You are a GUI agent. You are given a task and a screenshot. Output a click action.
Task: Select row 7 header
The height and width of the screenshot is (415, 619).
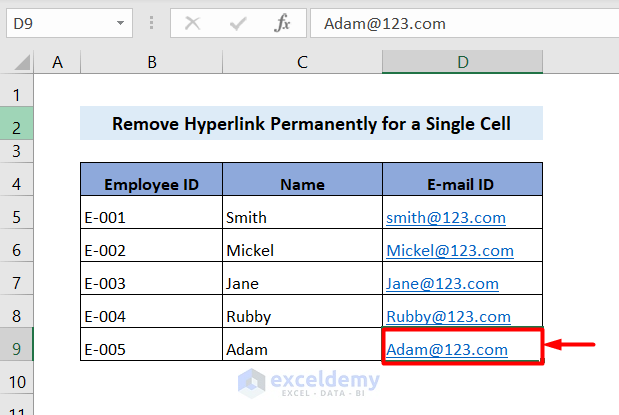(16, 278)
